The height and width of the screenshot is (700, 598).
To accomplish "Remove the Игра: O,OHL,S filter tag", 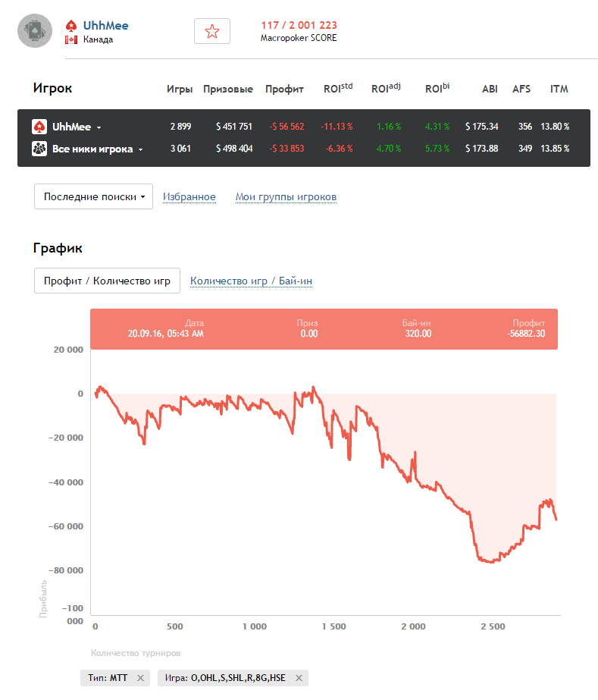I will (299, 678).
